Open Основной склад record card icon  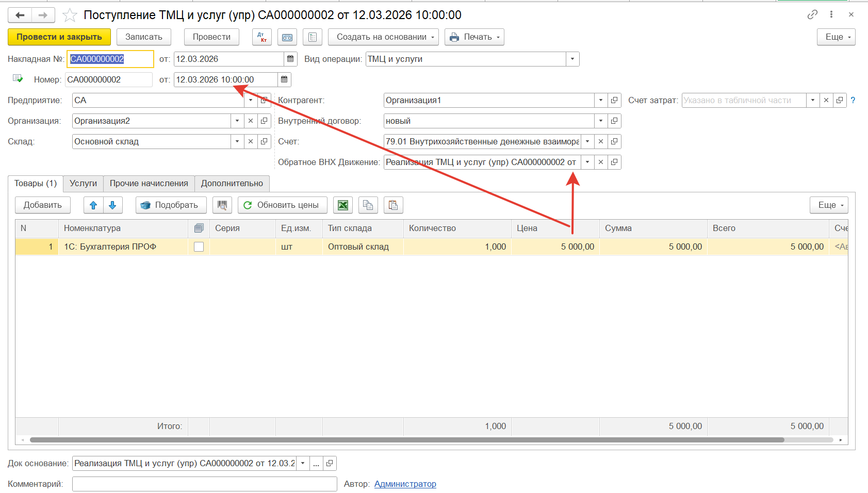(x=264, y=141)
